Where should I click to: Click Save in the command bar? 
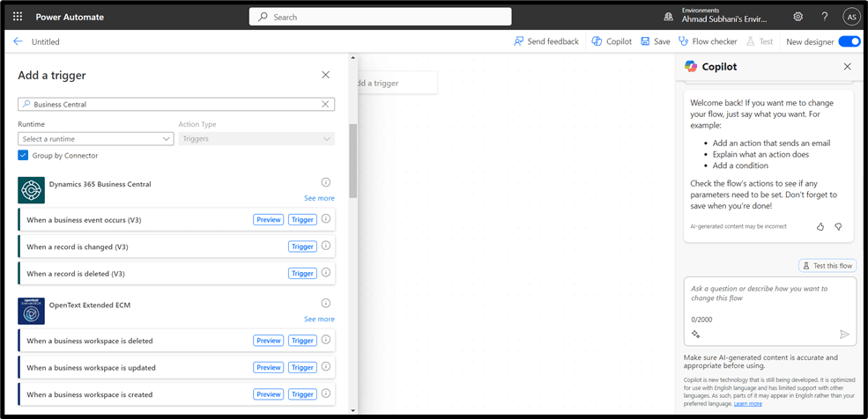pos(655,41)
